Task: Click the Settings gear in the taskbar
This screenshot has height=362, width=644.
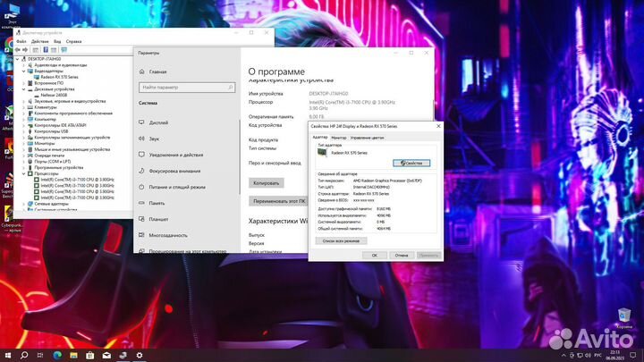Action: [x=140, y=355]
